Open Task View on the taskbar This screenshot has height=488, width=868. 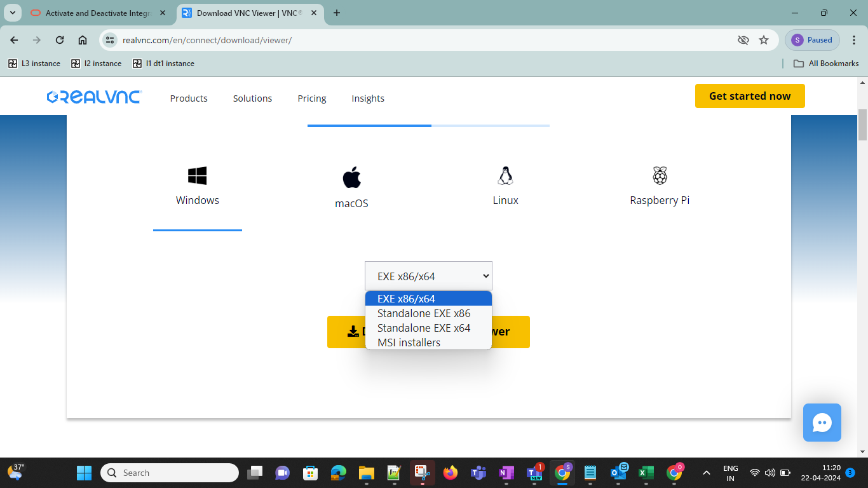pyautogui.click(x=255, y=473)
